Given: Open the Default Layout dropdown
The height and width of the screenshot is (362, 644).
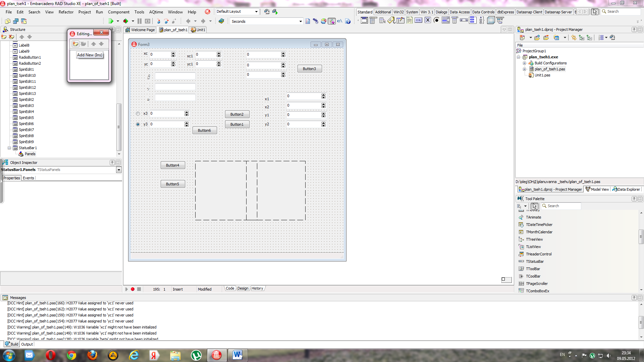Looking at the screenshot, I should coord(256,12).
